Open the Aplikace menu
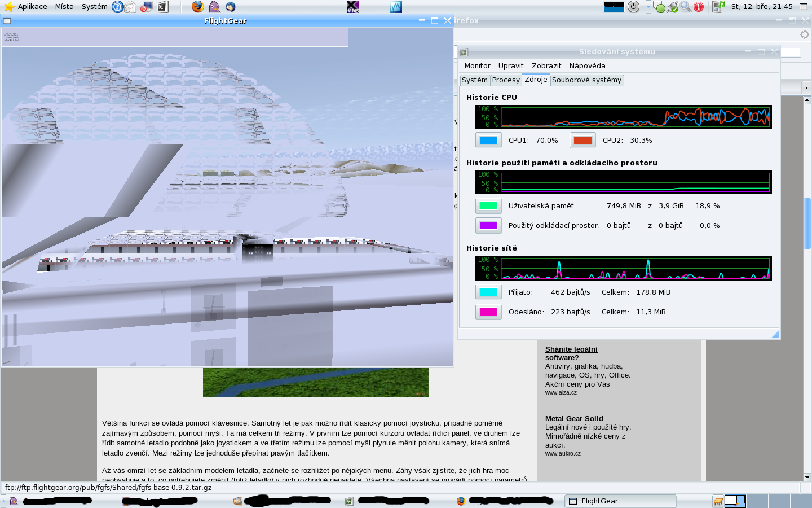812x508 pixels. pyautogui.click(x=32, y=7)
